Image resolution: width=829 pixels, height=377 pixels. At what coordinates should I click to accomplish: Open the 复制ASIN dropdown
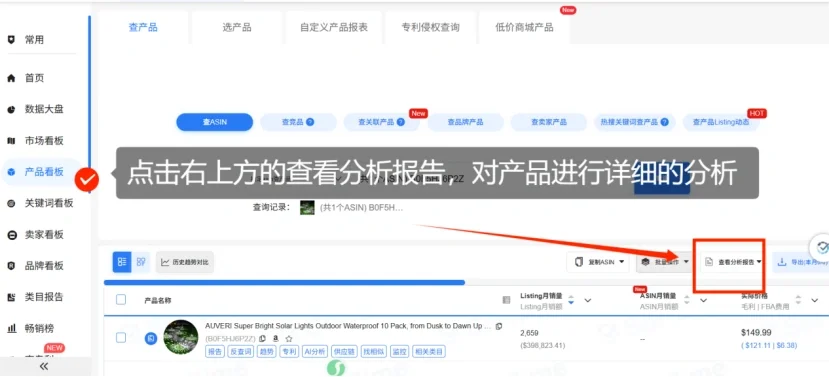click(598, 262)
